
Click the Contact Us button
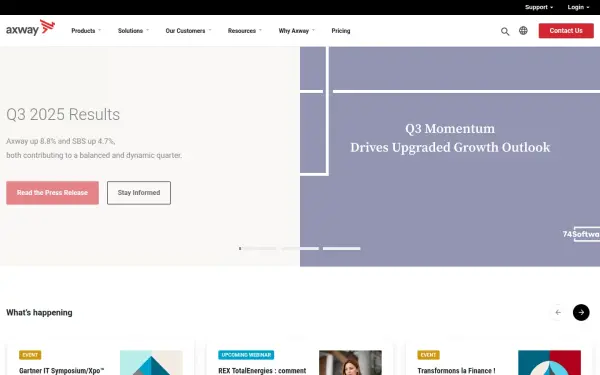(x=566, y=31)
